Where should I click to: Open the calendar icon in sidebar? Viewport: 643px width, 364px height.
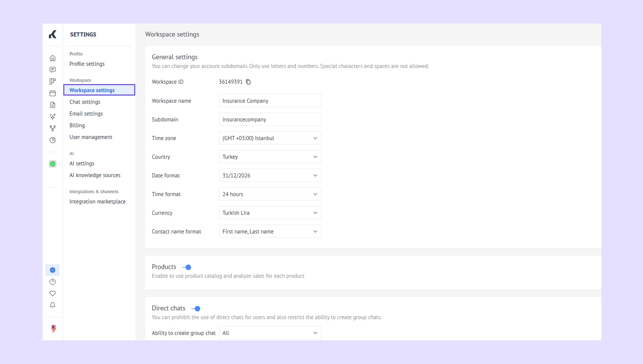tap(52, 93)
